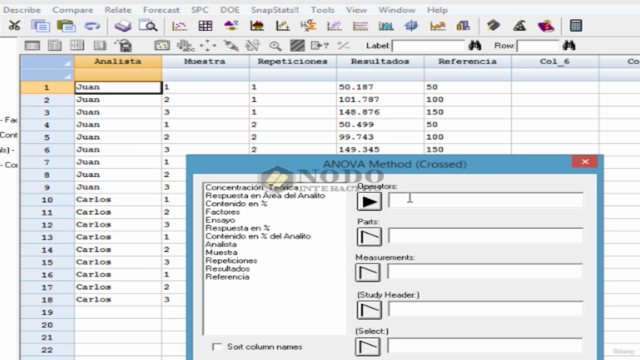
Task: Click the scatterplot icon in toolbar
Action: click(x=179, y=26)
